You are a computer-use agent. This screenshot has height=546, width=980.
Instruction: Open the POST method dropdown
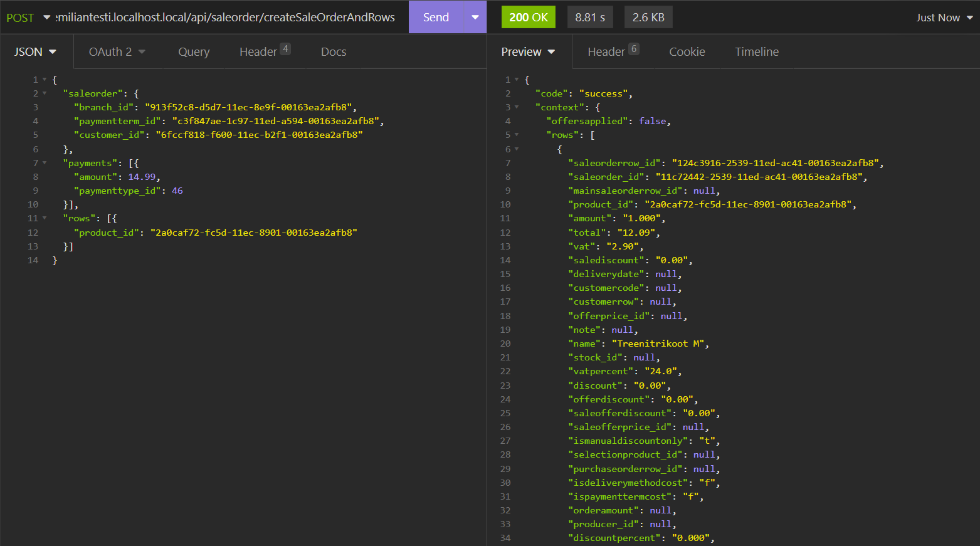[28, 18]
